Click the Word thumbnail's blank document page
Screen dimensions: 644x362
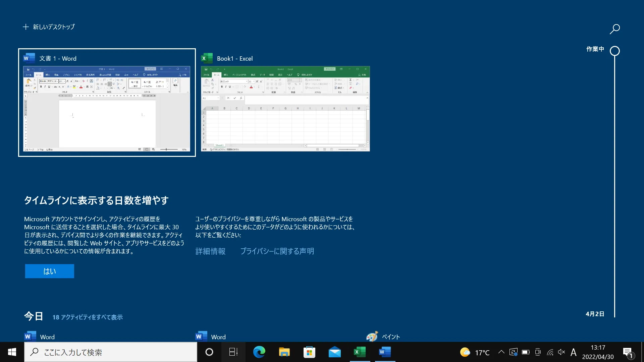tap(107, 123)
